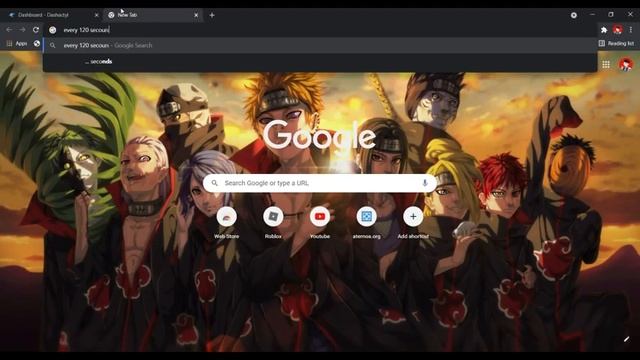Restore down the Chrome window

click(x=611, y=14)
